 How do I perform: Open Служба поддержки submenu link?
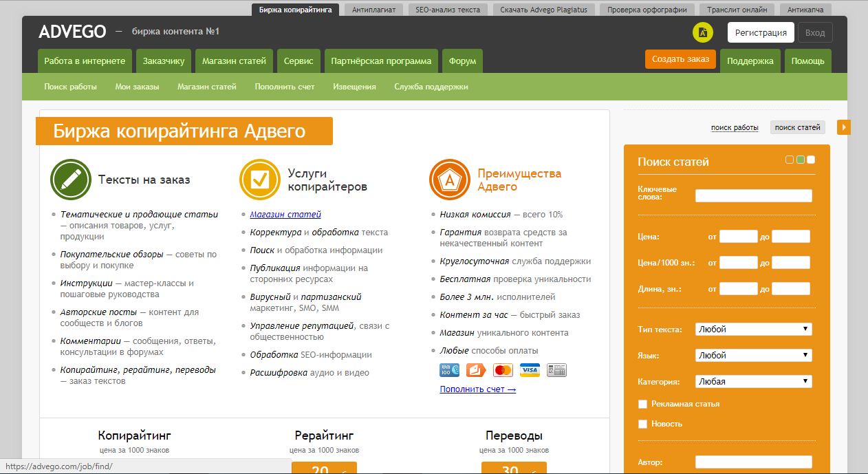431,87
